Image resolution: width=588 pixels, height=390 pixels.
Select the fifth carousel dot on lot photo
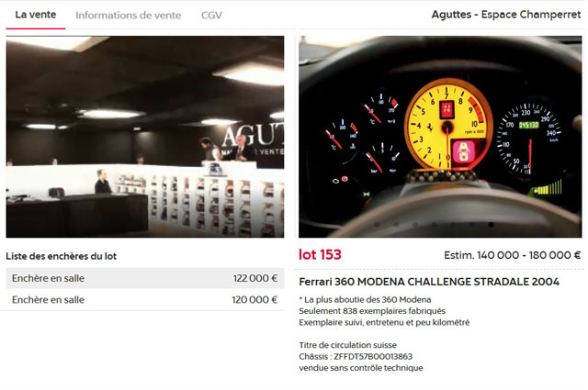pos(453,225)
